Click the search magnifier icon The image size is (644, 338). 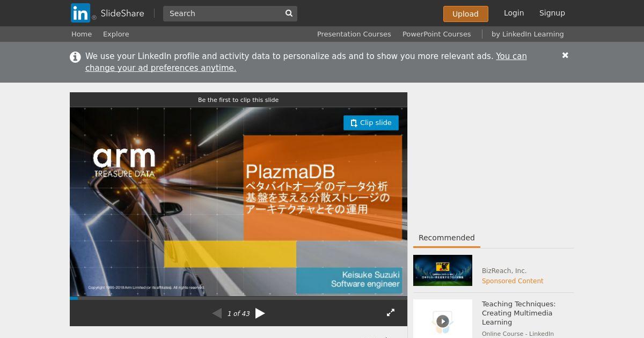(x=289, y=13)
